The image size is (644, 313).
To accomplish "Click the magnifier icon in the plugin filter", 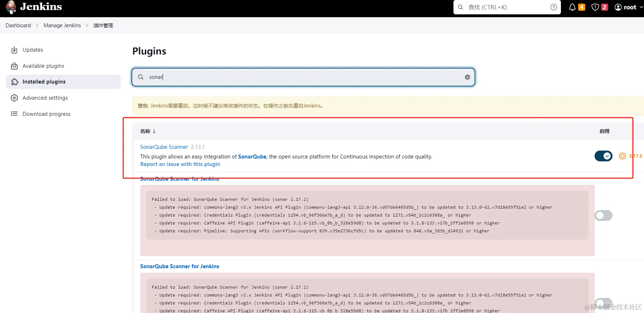I will click(x=141, y=77).
